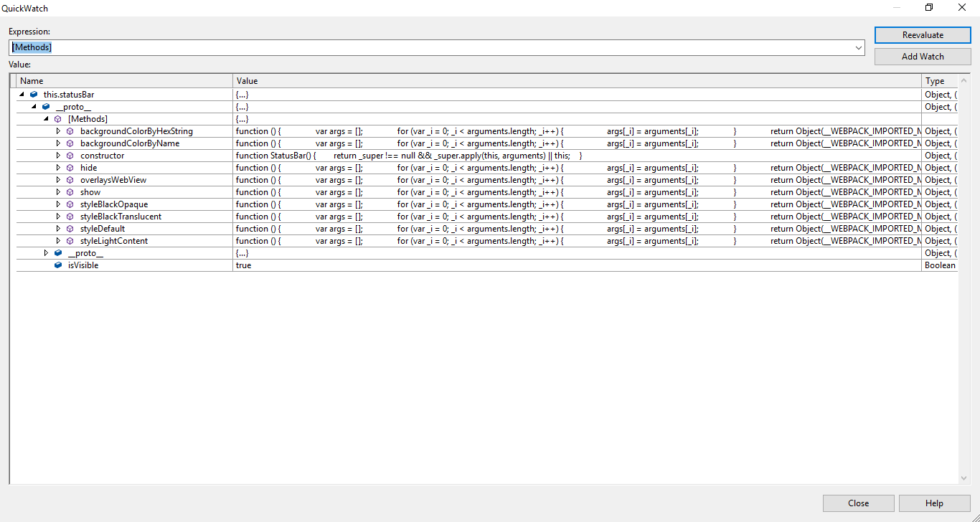Image resolution: width=980 pixels, height=522 pixels.
Task: Click the property icon next to isVisible
Action: point(57,265)
